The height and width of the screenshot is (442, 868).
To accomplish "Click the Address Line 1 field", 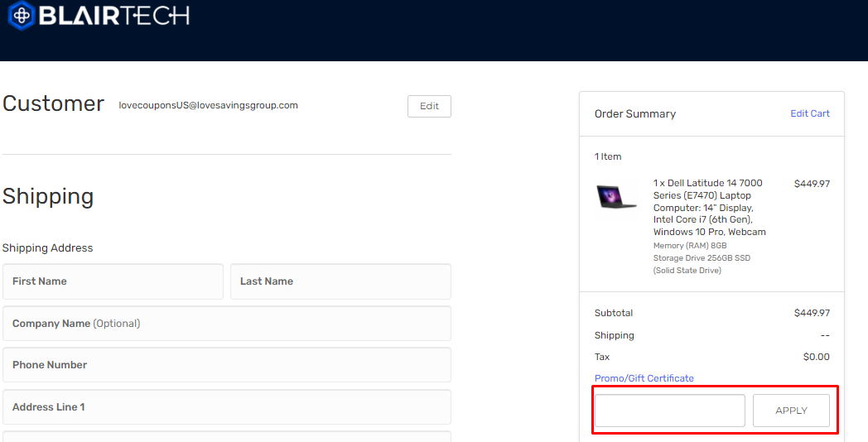I will (227, 407).
